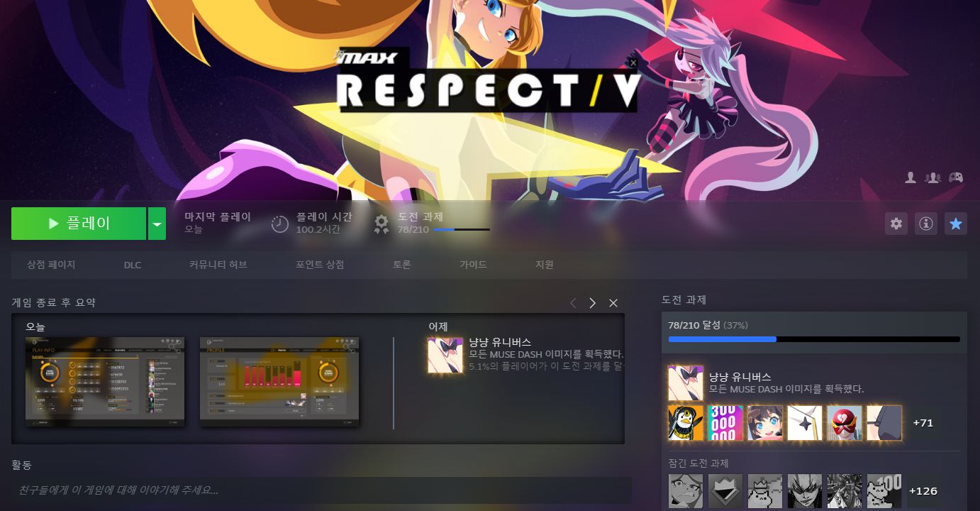This screenshot has height=511, width=980.
Task: Click 냥냥 유니버스 title in summary
Action: pyautogui.click(x=500, y=342)
